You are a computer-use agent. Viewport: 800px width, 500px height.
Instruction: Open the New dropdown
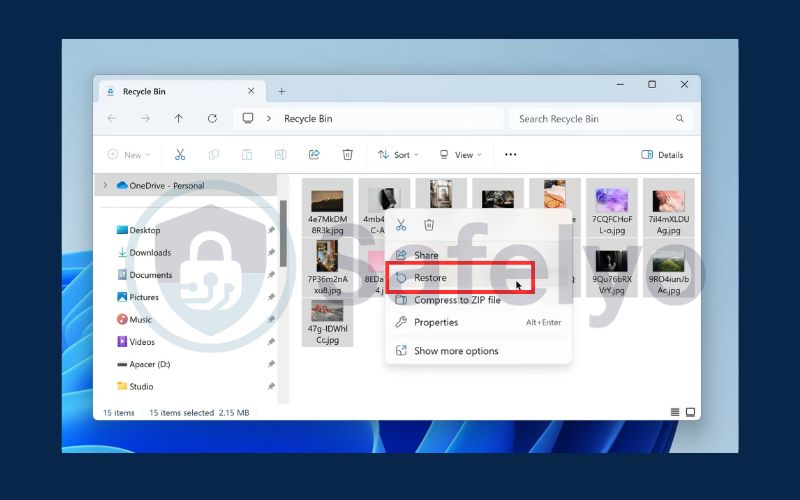point(129,155)
